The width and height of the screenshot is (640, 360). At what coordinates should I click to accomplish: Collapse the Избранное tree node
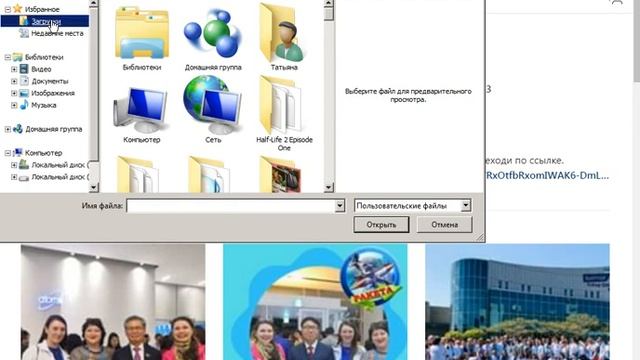pyautogui.click(x=7, y=9)
